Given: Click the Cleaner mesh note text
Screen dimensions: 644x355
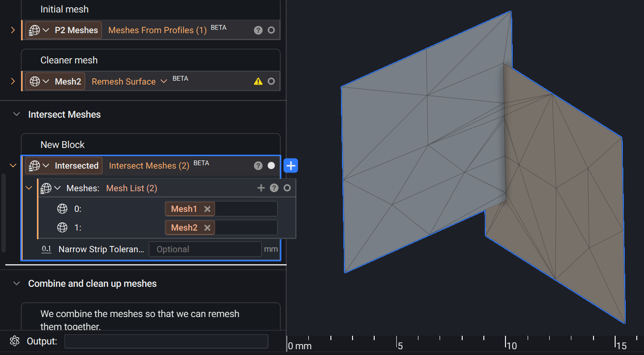Looking at the screenshot, I should [x=69, y=61].
